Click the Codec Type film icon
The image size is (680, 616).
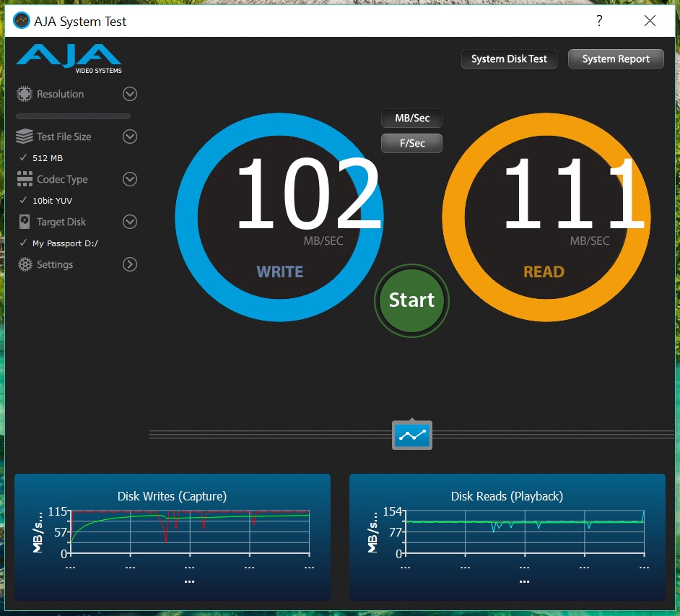(x=25, y=179)
